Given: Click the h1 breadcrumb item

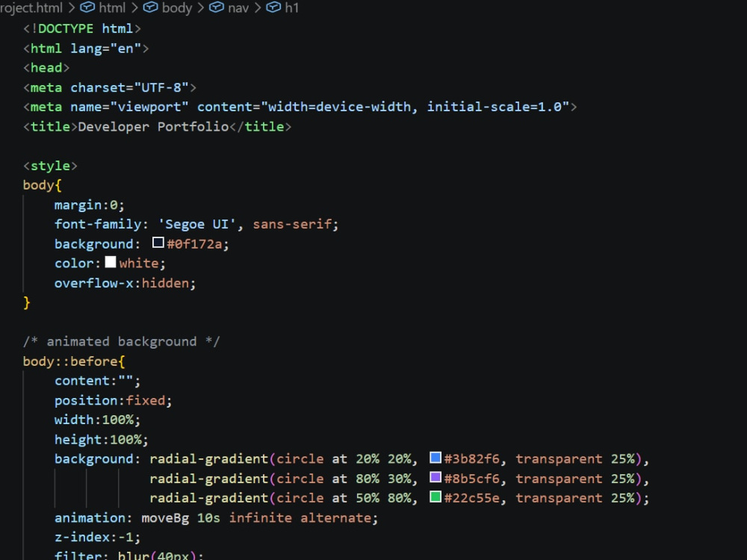Looking at the screenshot, I should click(x=291, y=7).
